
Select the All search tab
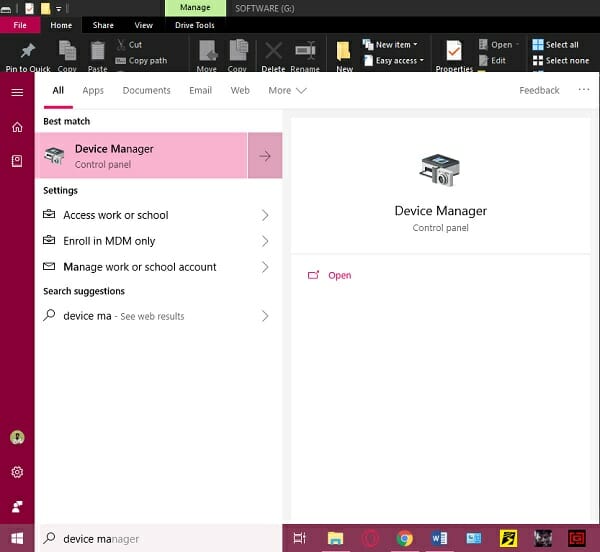58,91
